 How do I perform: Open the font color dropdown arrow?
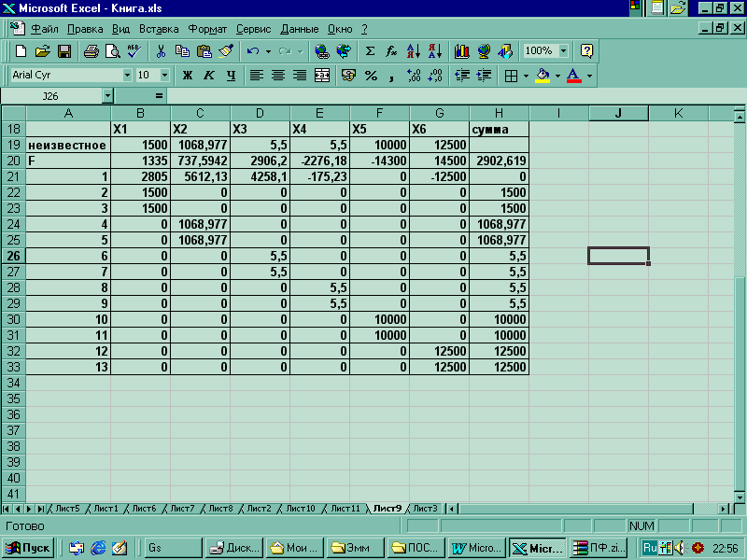[590, 76]
